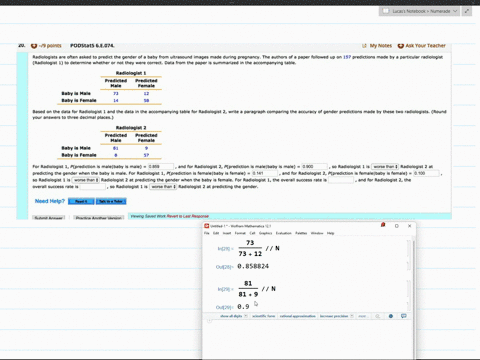
Task: Click the 'show all digits' suggestion
Action: point(231,316)
